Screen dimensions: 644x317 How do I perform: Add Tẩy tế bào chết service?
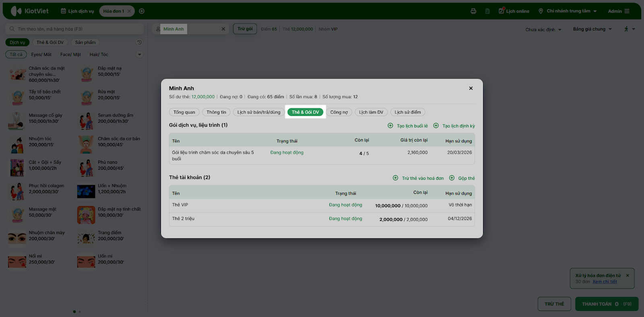click(38, 98)
